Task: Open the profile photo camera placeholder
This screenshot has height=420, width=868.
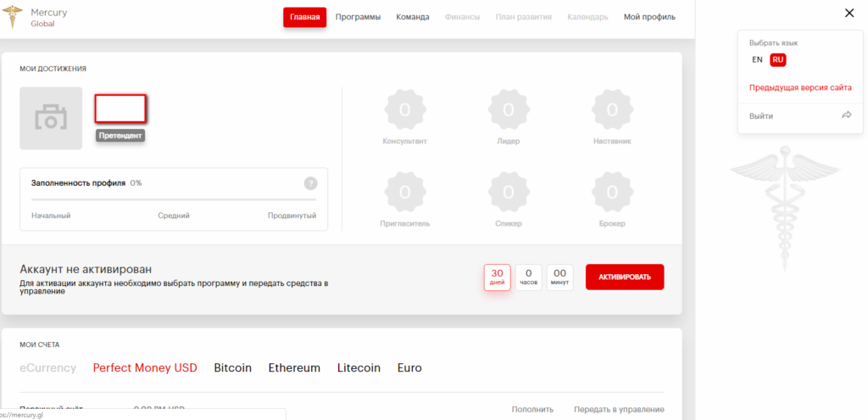Action: click(51, 118)
